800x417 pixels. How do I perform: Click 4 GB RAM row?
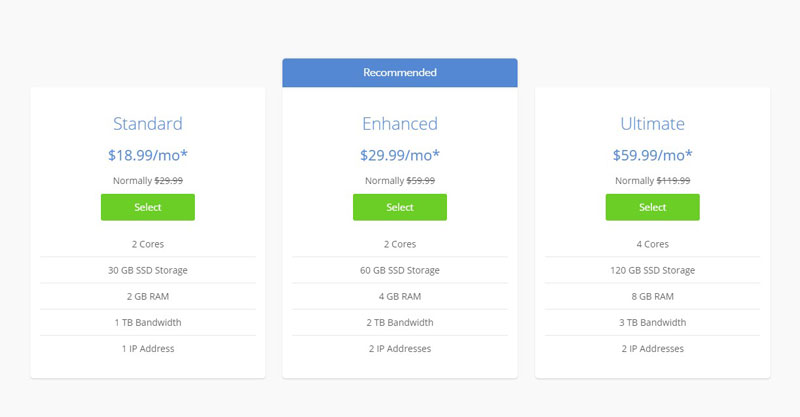point(399,296)
